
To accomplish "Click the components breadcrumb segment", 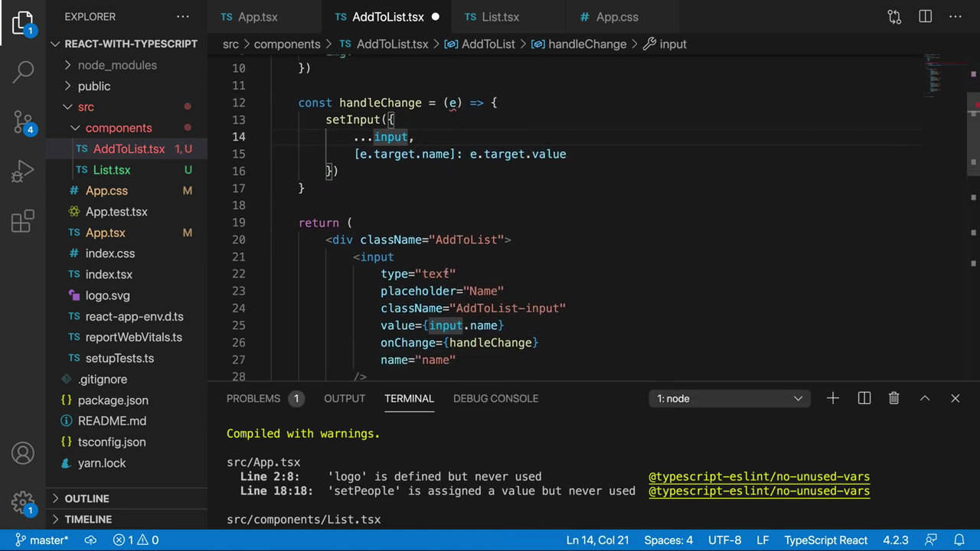I will [287, 44].
